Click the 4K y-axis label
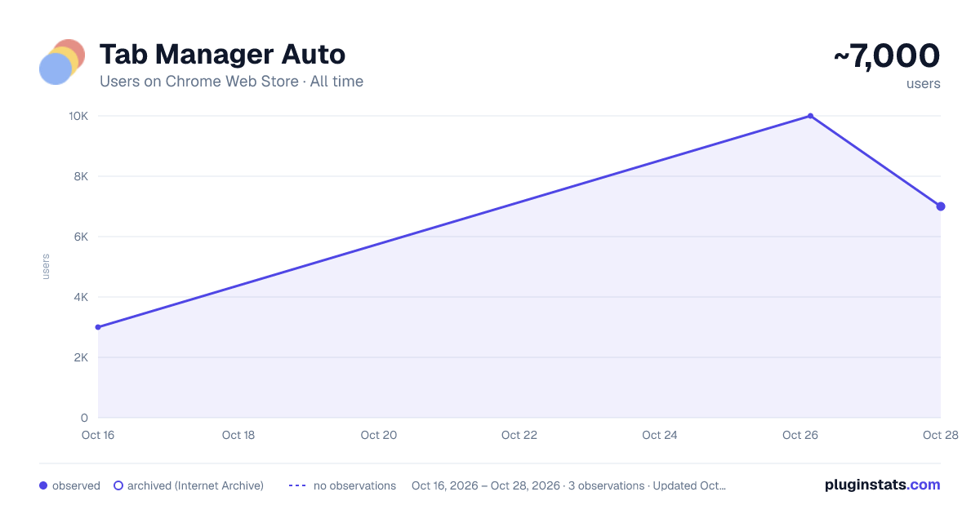 (81, 297)
